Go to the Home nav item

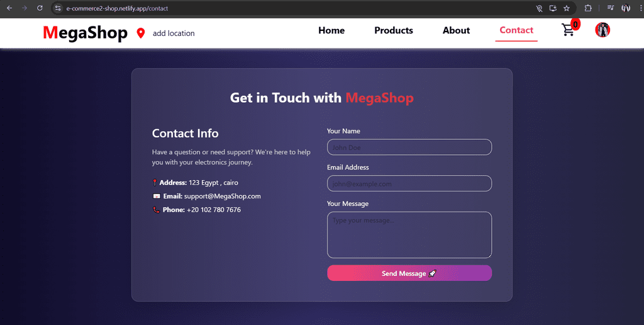(x=331, y=30)
